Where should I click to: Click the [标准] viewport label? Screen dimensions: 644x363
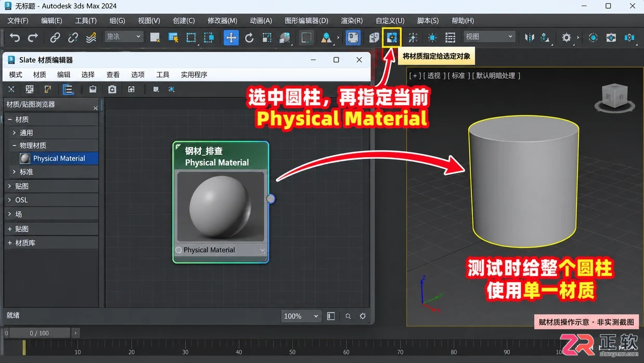pyautogui.click(x=458, y=76)
